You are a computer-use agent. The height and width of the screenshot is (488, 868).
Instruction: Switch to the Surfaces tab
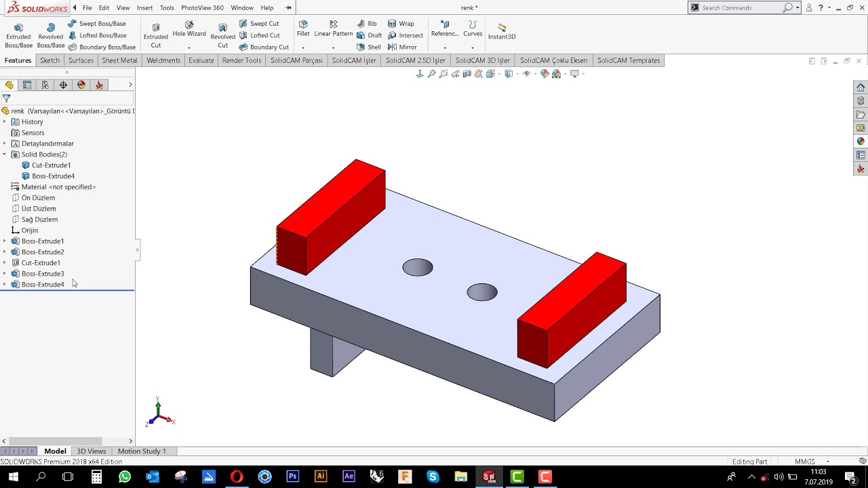[x=81, y=60]
